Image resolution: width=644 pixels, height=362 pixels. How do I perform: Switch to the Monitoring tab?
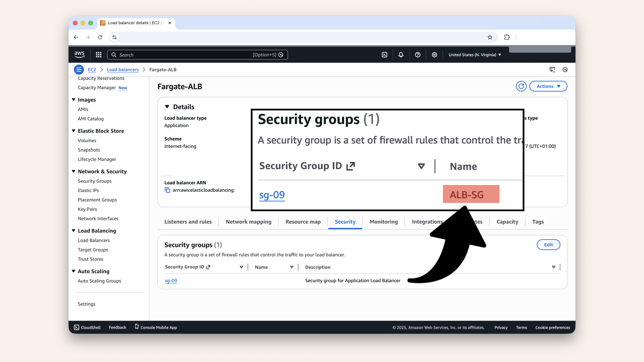coord(383,222)
